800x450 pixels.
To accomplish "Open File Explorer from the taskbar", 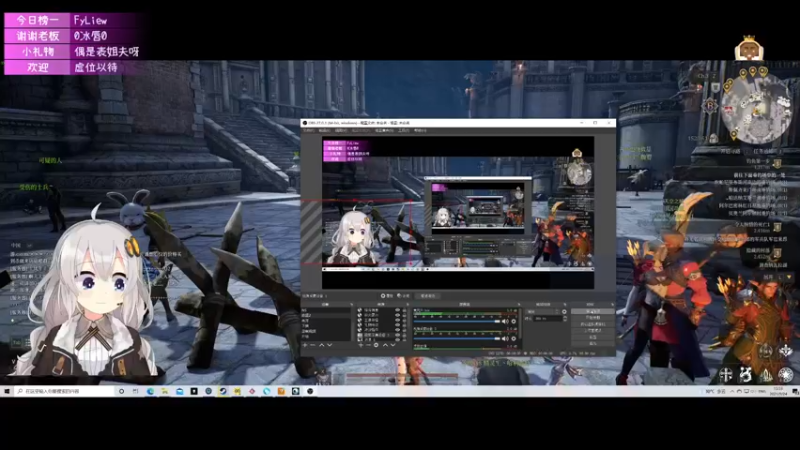I will (x=164, y=391).
